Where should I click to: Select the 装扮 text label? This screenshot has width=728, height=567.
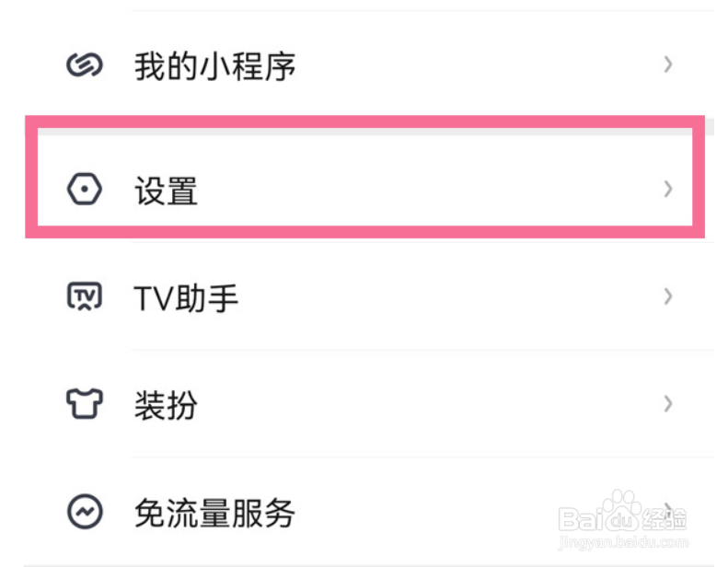[167, 405]
